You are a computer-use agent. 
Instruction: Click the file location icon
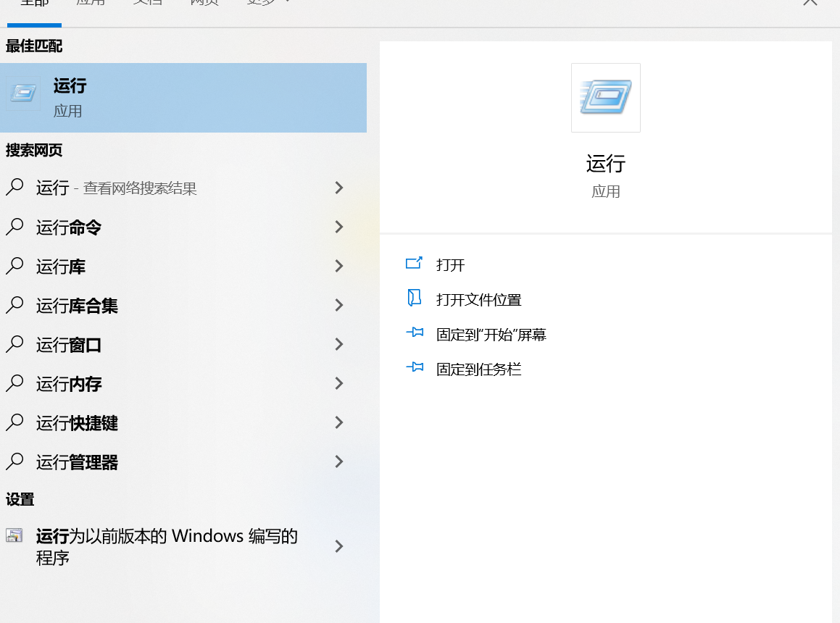click(x=414, y=297)
